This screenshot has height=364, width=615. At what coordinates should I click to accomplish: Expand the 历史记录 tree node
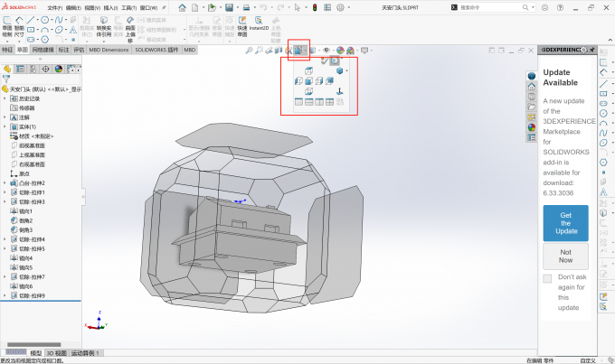pyautogui.click(x=5, y=98)
